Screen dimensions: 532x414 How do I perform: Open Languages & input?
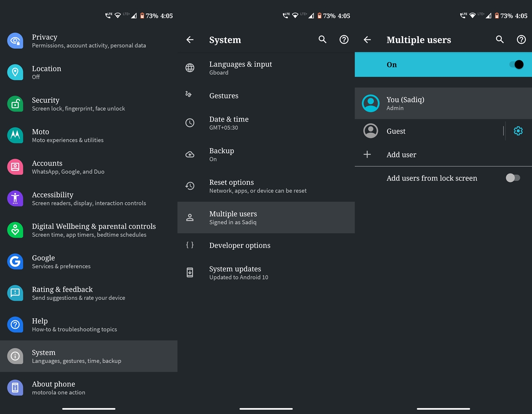266,68
